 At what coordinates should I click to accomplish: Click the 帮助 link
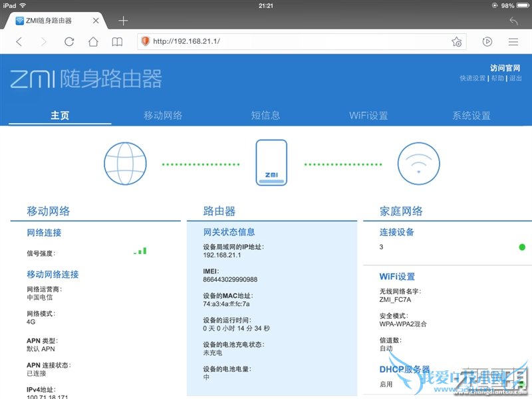click(497, 78)
